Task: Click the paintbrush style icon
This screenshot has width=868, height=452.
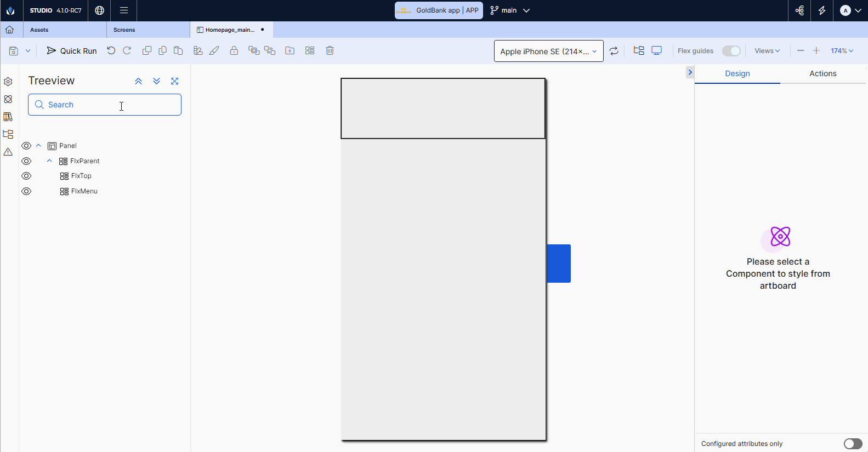Action: coord(214,50)
